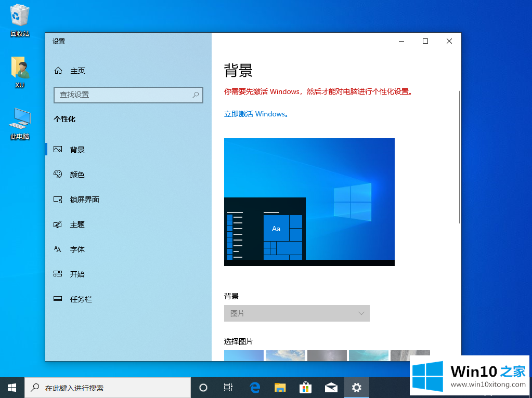
Task: Click the search magnifier in 查找设置 box
Action: tap(196, 95)
